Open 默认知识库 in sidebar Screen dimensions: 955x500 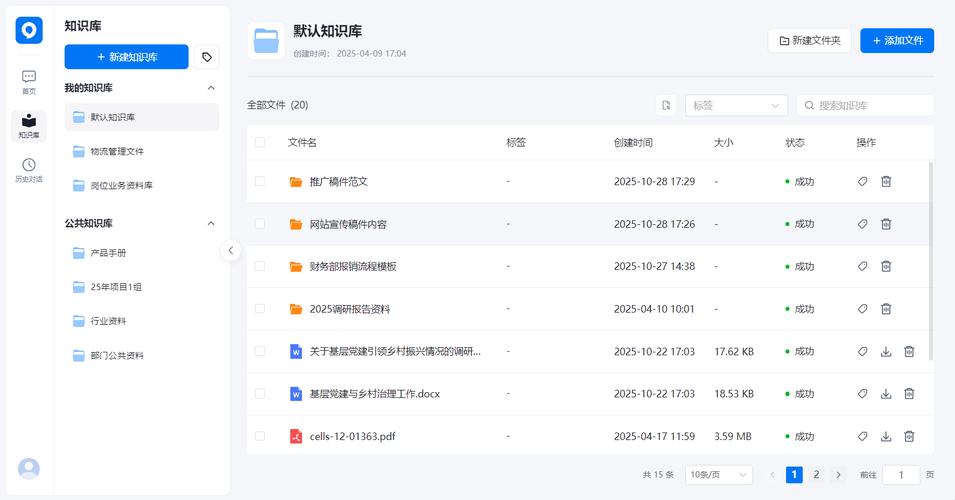(x=142, y=117)
